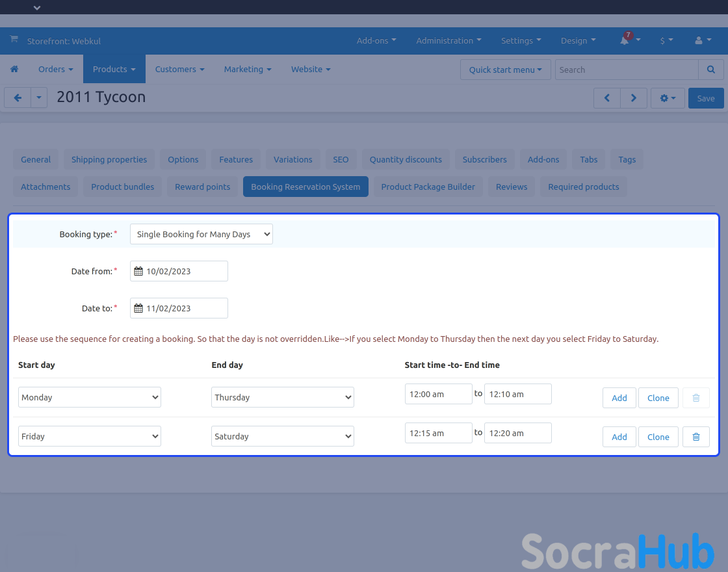Open the Quantity discounts tab
728x572 pixels.
click(406, 159)
